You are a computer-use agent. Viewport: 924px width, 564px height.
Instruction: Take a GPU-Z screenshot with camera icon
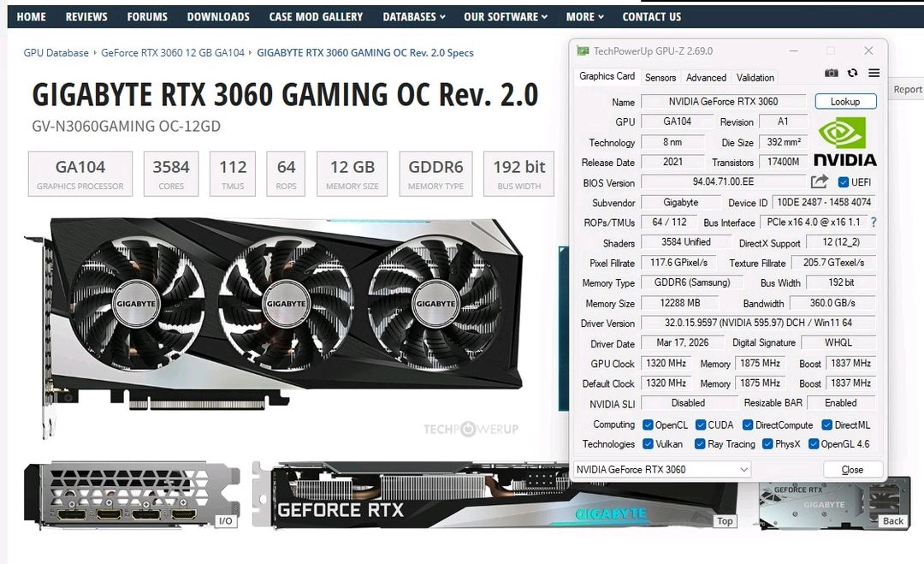831,73
